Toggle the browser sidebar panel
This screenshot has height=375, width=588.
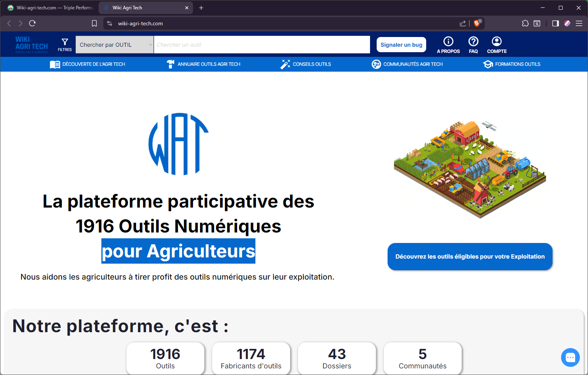click(x=556, y=23)
